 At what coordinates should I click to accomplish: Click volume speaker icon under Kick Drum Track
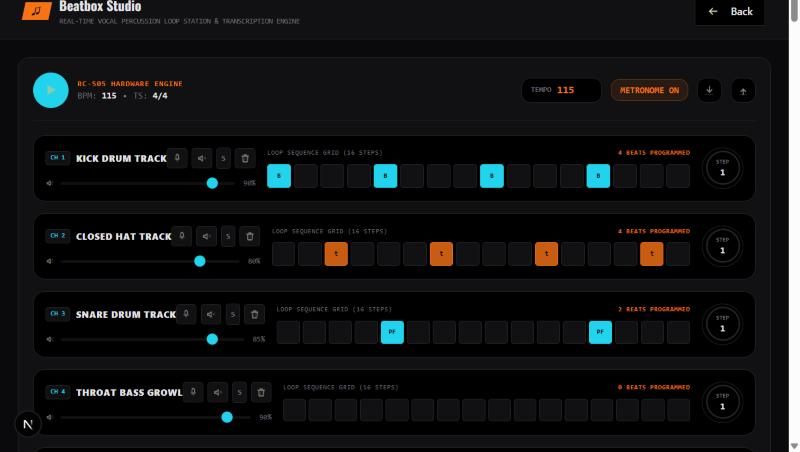pos(49,183)
